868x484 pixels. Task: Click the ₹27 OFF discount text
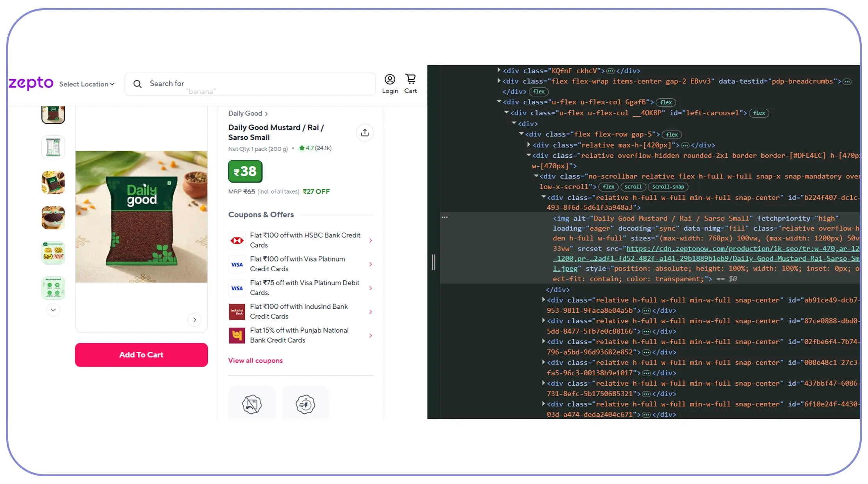pyautogui.click(x=316, y=192)
